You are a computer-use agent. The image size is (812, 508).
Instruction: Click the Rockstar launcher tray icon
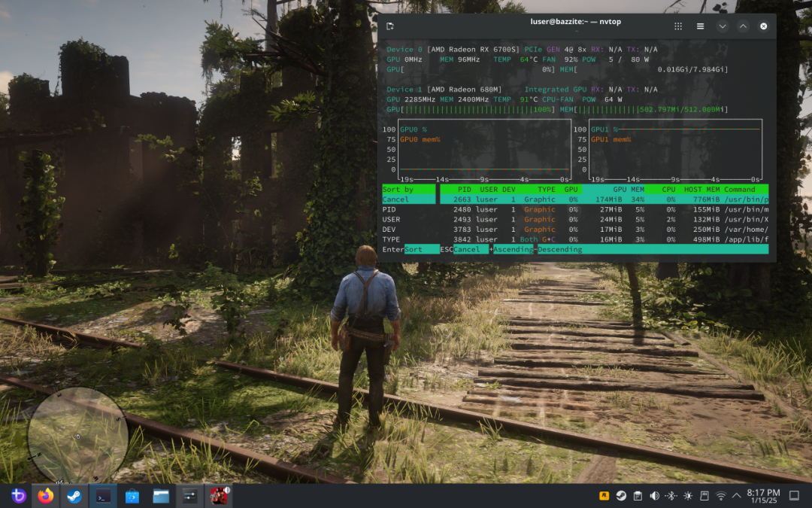604,496
